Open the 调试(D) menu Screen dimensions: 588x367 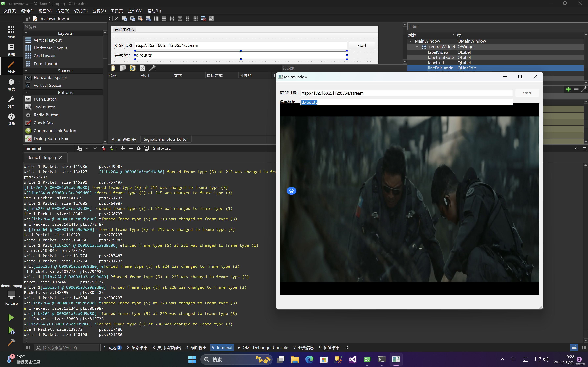[81, 11]
